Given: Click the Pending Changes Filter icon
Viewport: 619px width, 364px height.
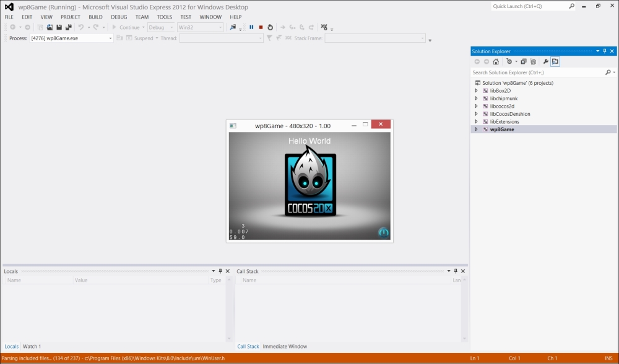Looking at the screenshot, I should click(509, 61).
